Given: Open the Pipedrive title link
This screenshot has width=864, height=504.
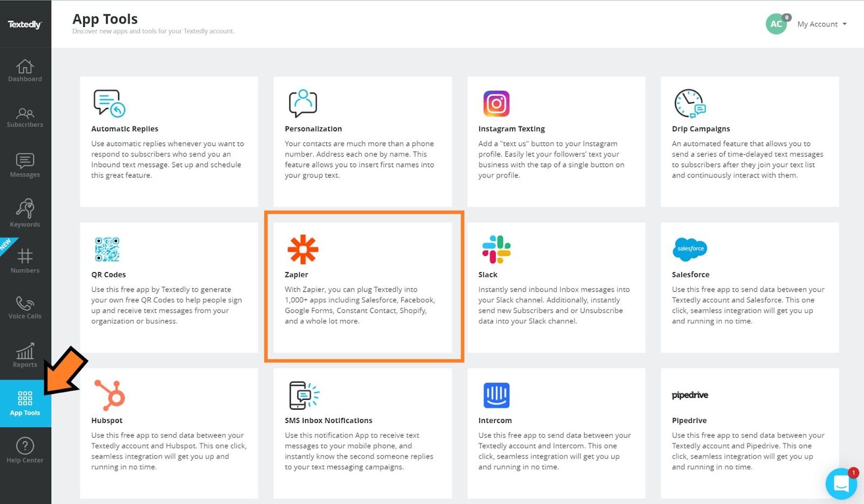Looking at the screenshot, I should [x=689, y=420].
